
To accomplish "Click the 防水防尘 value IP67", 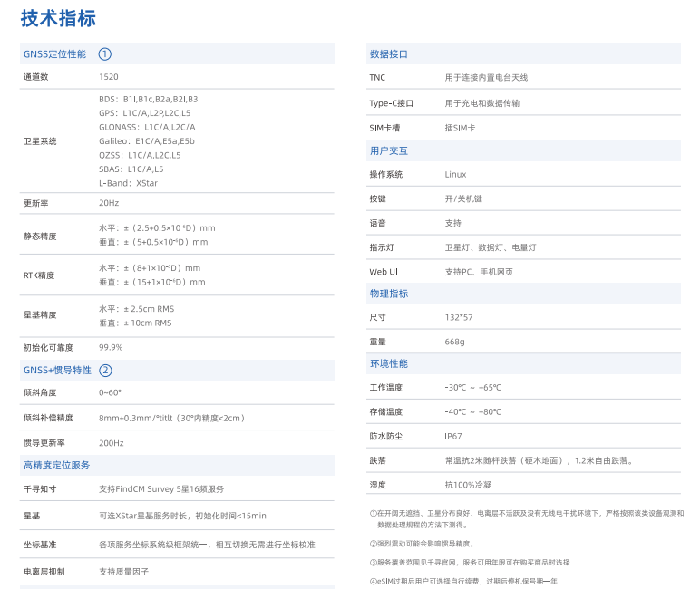I will tap(453, 436).
